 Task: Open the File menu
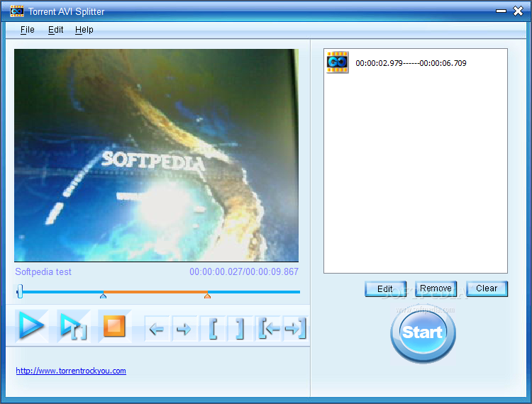(x=27, y=30)
